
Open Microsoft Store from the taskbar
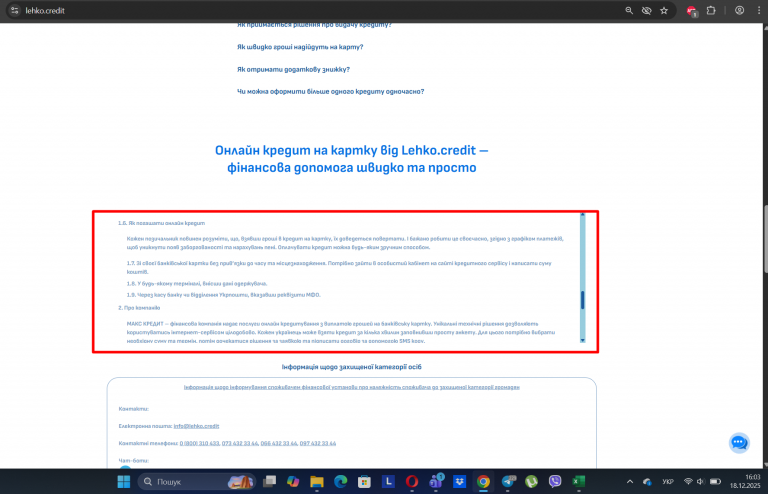click(364, 482)
